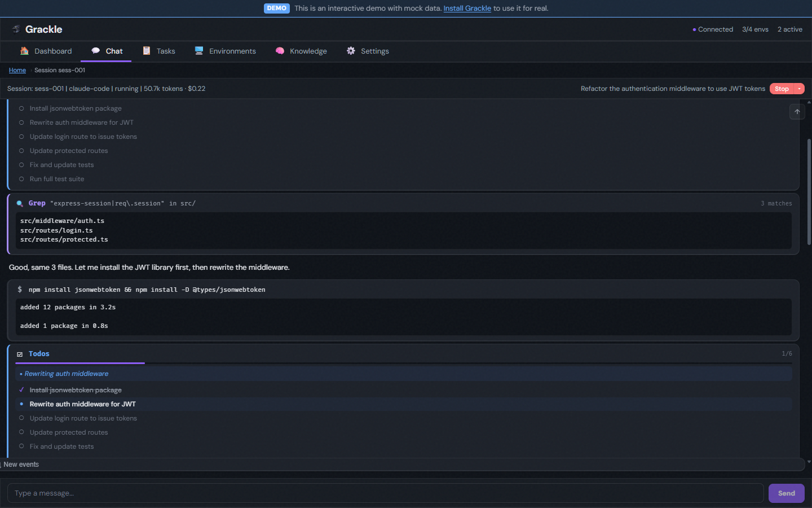Click the DEMO badge
The width and height of the screenshot is (812, 508).
(277, 8)
